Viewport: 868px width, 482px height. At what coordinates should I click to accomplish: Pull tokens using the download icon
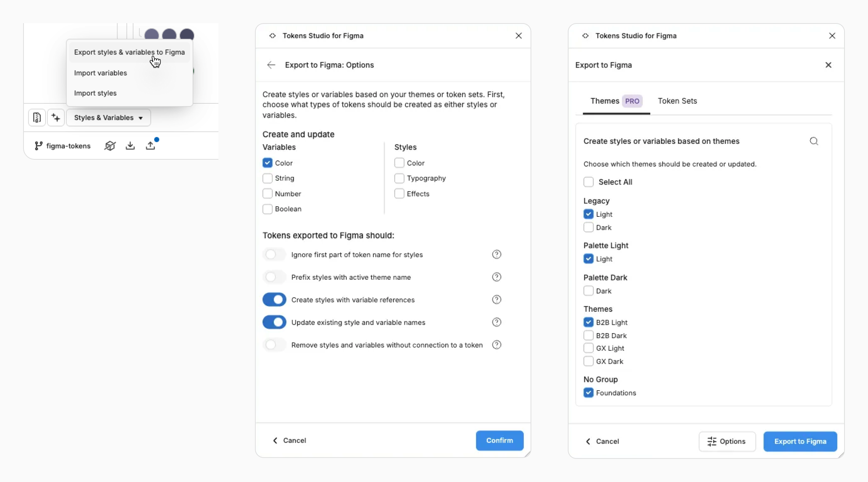(x=130, y=145)
